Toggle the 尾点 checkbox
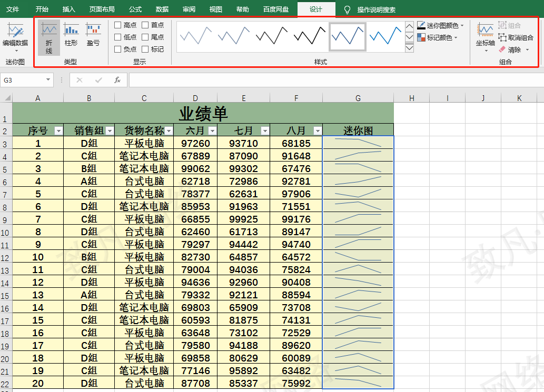544x392 pixels. click(x=145, y=37)
